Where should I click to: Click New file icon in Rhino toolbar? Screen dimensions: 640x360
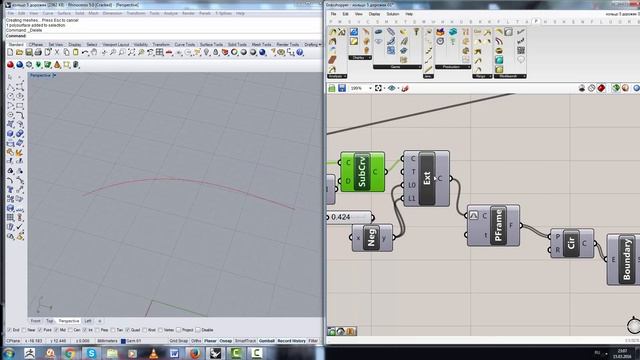[x=10, y=52]
